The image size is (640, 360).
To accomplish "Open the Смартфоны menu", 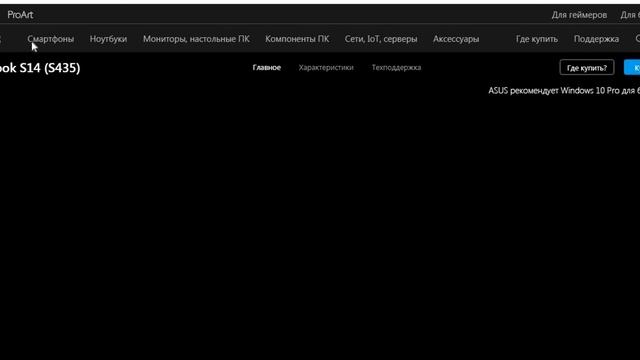I will [x=51, y=39].
